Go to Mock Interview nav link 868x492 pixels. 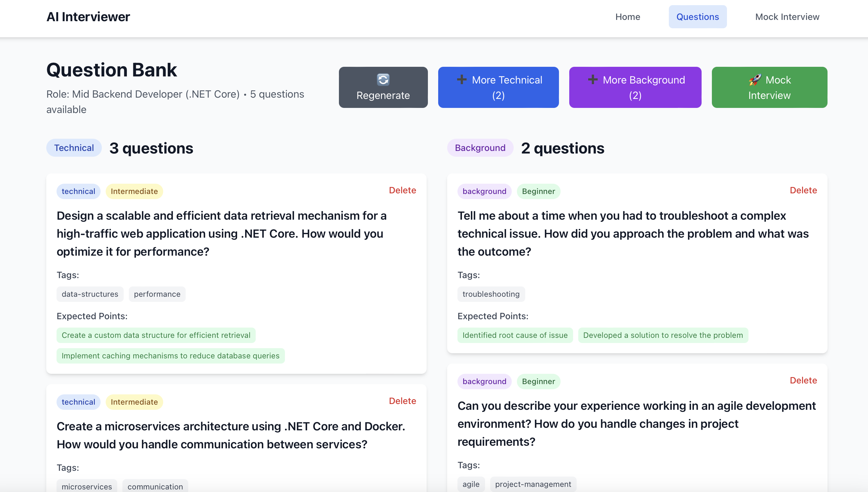click(787, 17)
